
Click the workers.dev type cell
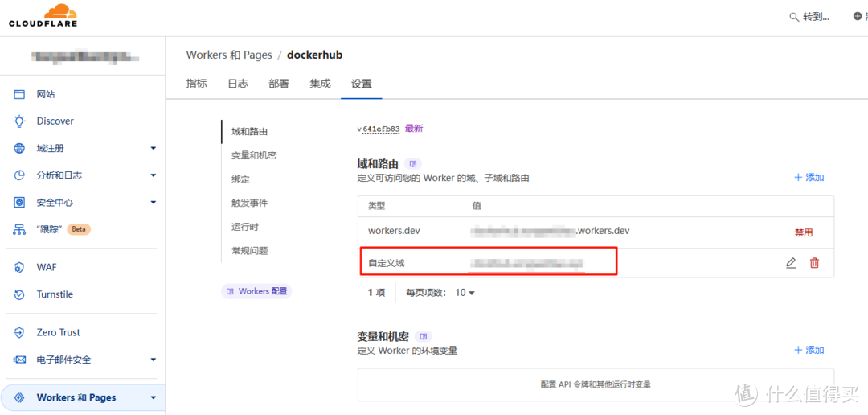point(394,231)
